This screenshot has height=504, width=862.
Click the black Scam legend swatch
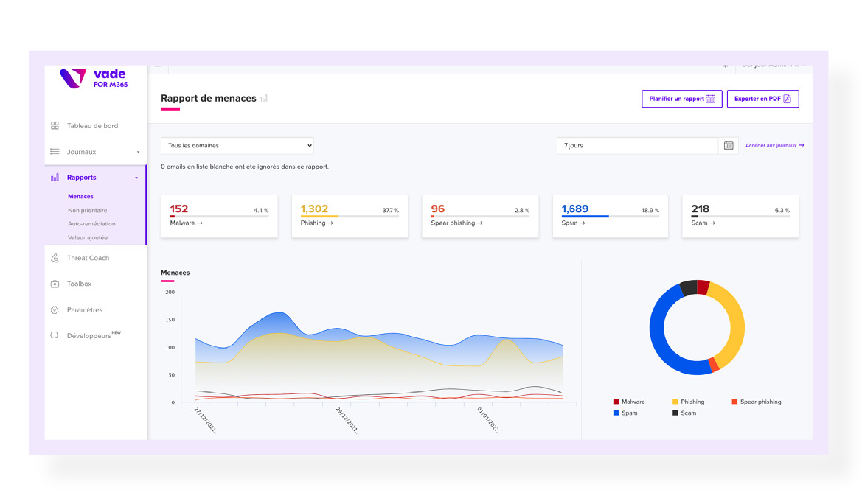pyautogui.click(x=675, y=413)
